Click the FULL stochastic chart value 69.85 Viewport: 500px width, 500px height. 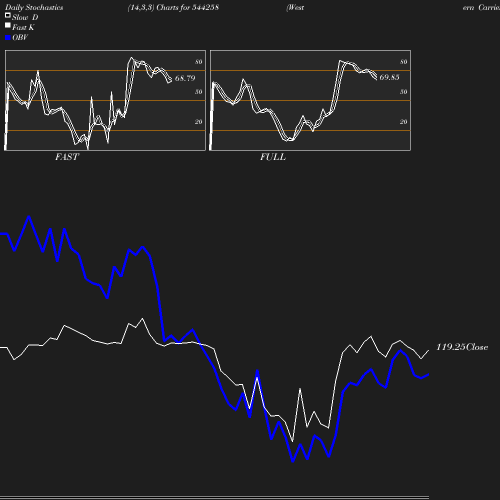pyautogui.click(x=389, y=77)
